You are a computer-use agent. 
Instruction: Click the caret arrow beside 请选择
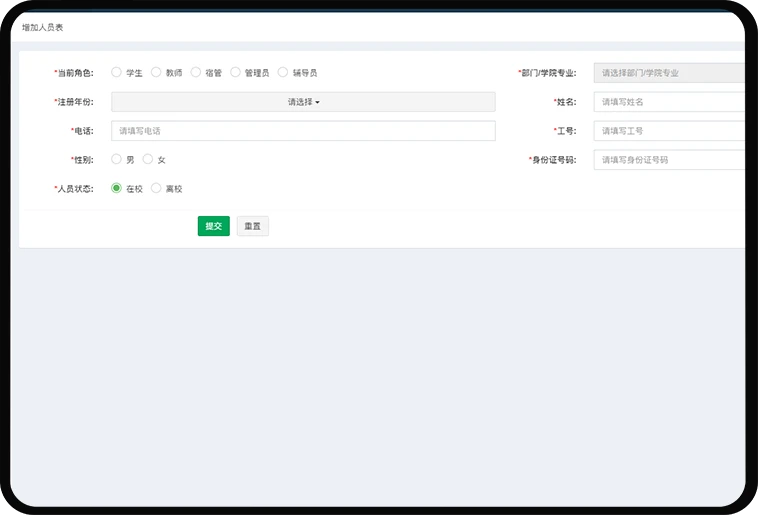318,102
